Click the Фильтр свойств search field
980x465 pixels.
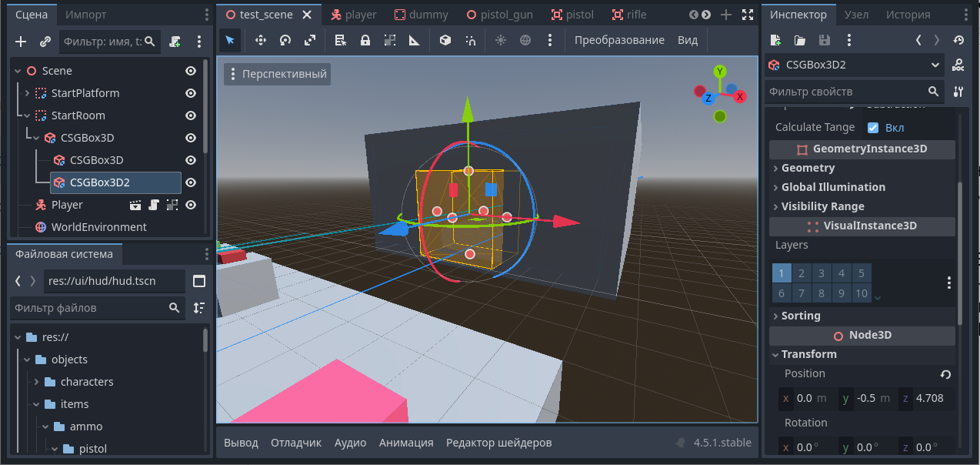pos(846,92)
